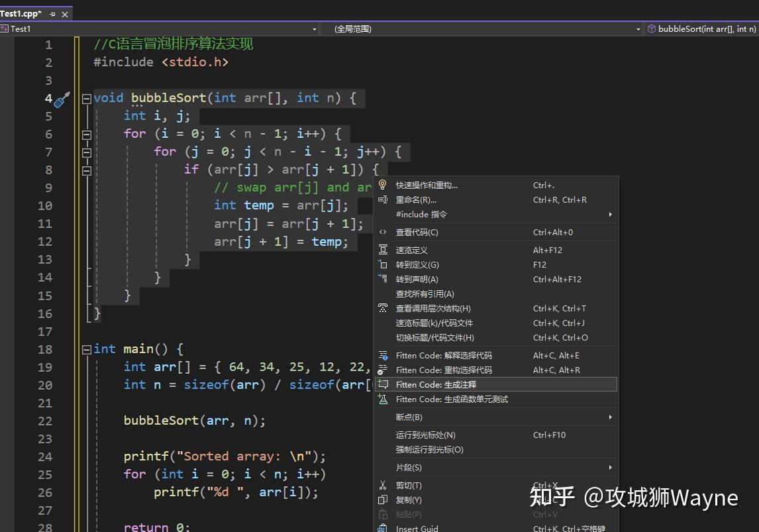Select the rename icon beside 重命名(R)
The height and width of the screenshot is (532, 759).
(383, 199)
